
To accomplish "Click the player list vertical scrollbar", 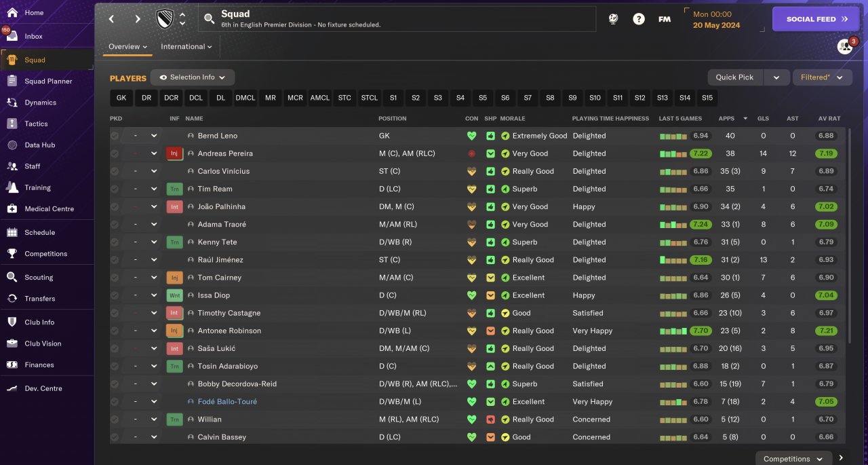I will click(848, 238).
